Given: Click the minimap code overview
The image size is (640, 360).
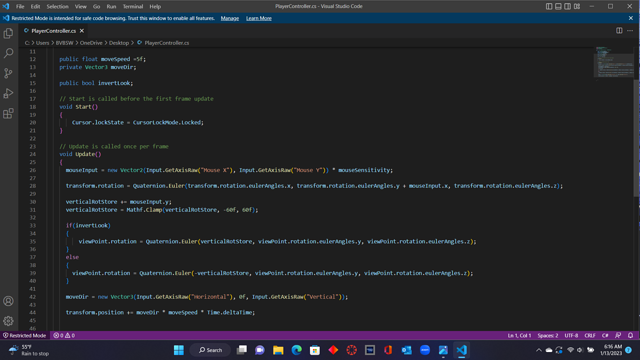Looking at the screenshot, I should point(613,62).
